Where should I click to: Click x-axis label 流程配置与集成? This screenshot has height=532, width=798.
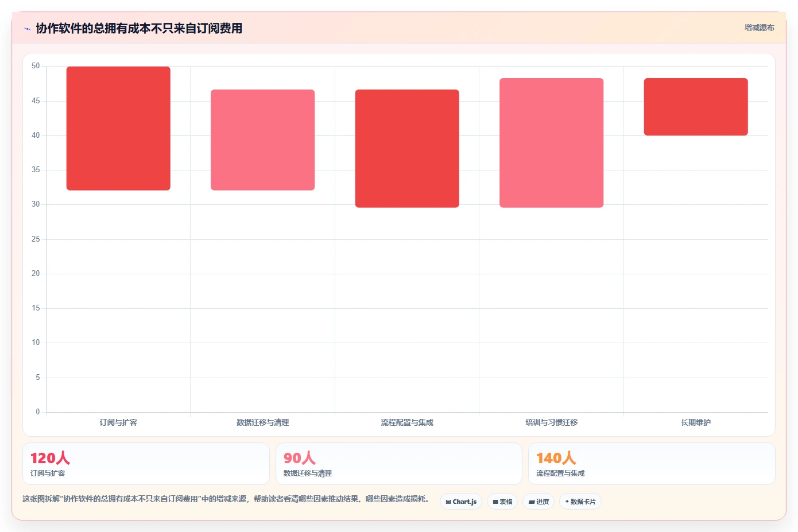coord(407,422)
